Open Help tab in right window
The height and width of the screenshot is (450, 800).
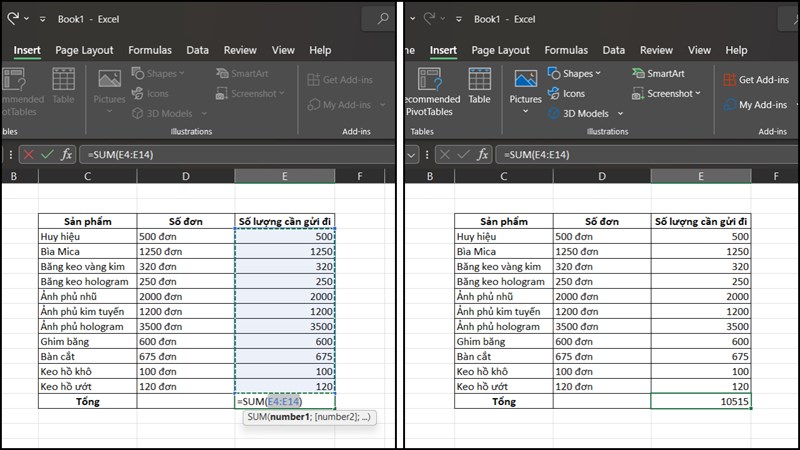click(x=736, y=50)
